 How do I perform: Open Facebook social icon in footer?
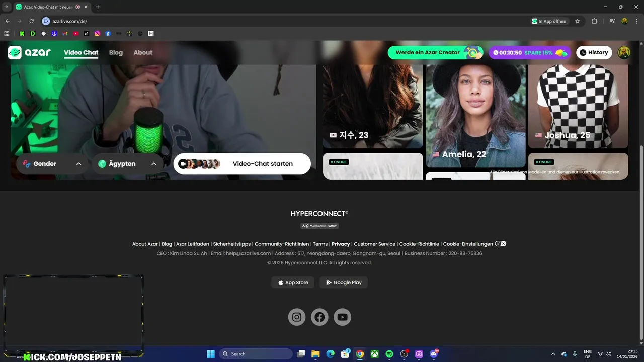[319, 317]
